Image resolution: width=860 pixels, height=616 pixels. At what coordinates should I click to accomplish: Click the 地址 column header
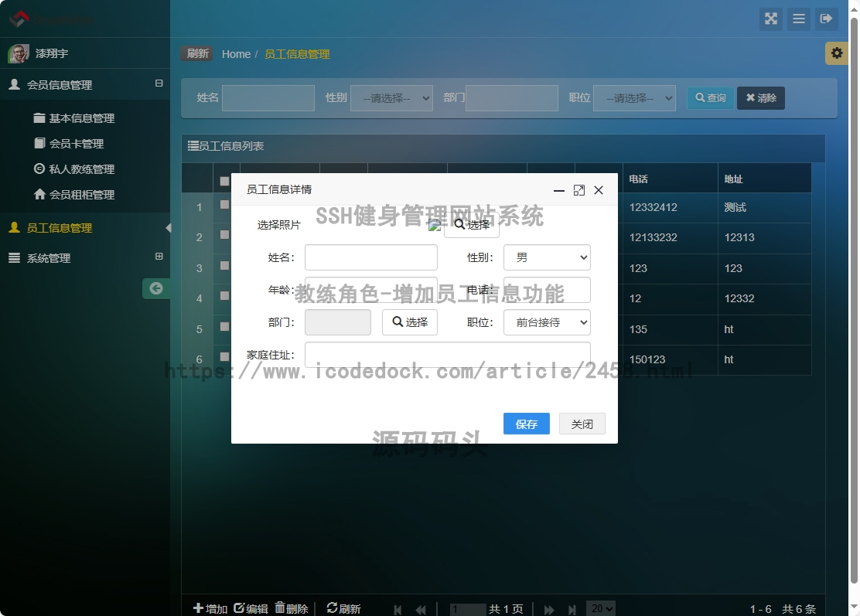(765, 178)
